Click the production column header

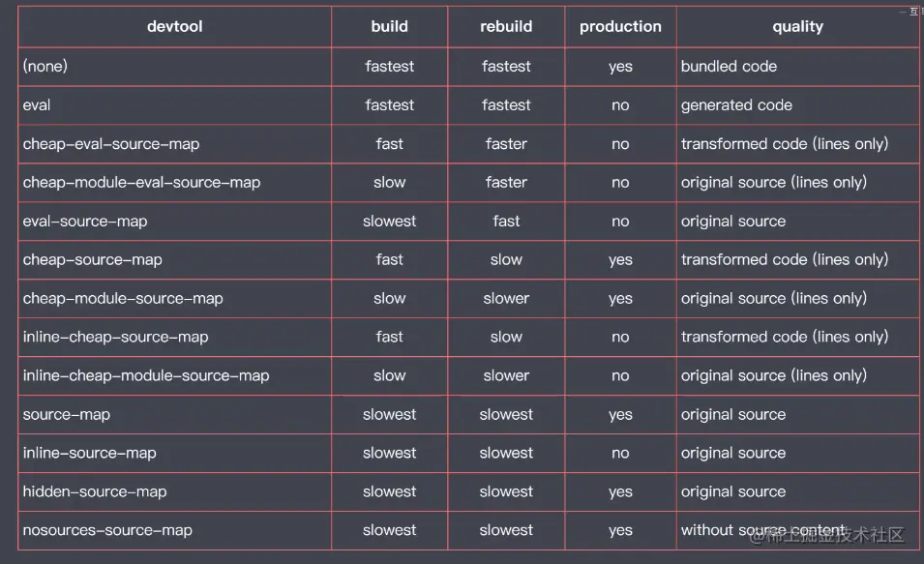point(620,26)
